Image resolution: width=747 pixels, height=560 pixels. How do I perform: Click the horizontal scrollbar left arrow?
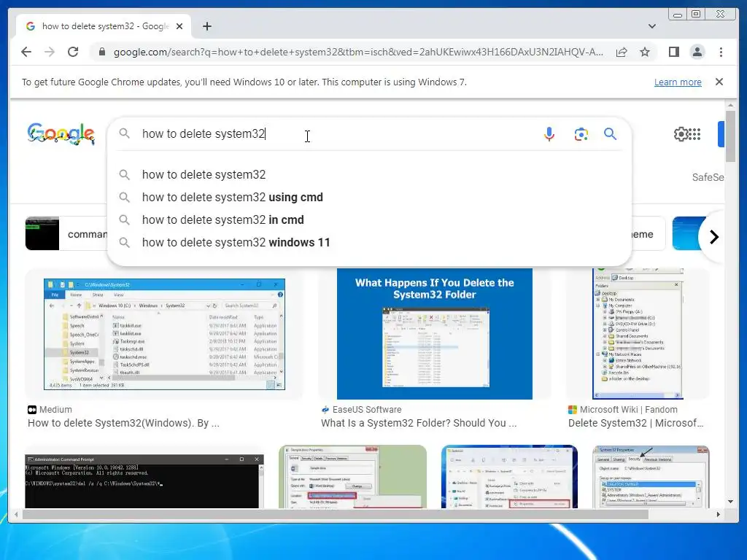[x=16, y=514]
